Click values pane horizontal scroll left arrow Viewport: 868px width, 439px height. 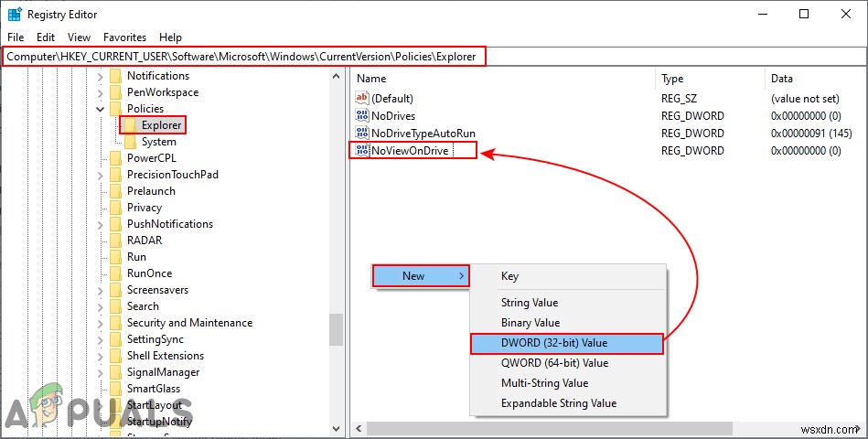359,428
